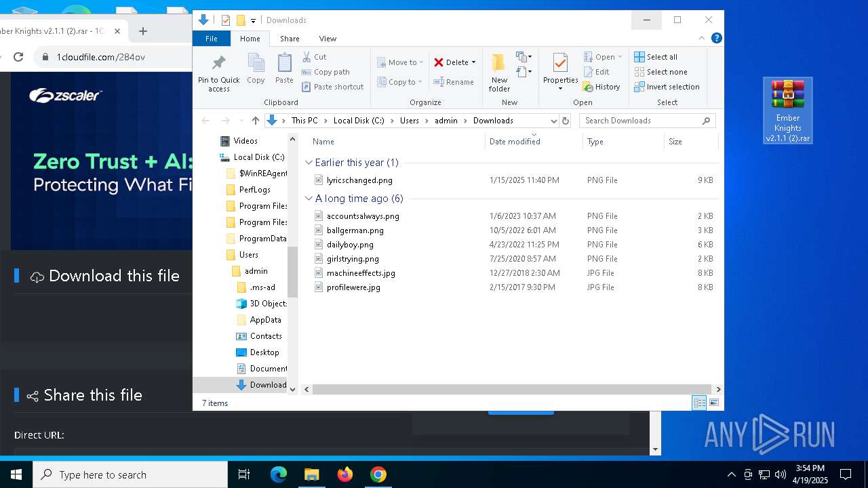Click Pin to Quick access icon

click(218, 64)
